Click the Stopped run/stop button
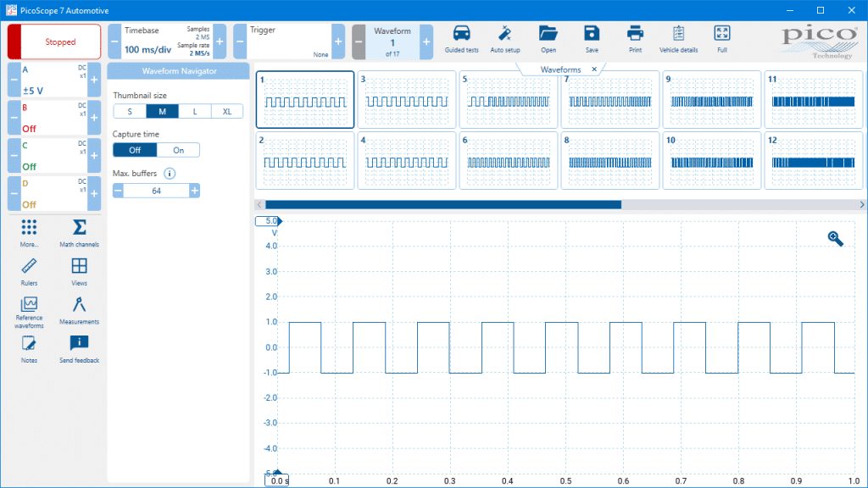 point(54,42)
